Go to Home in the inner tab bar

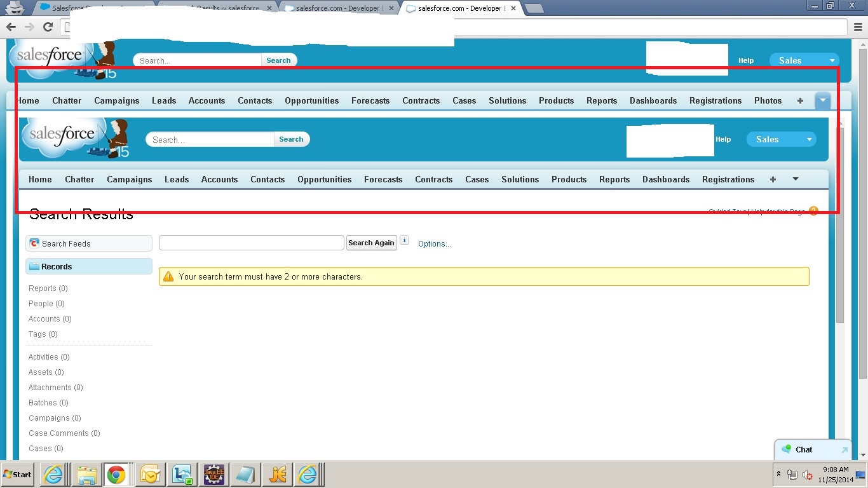point(40,179)
